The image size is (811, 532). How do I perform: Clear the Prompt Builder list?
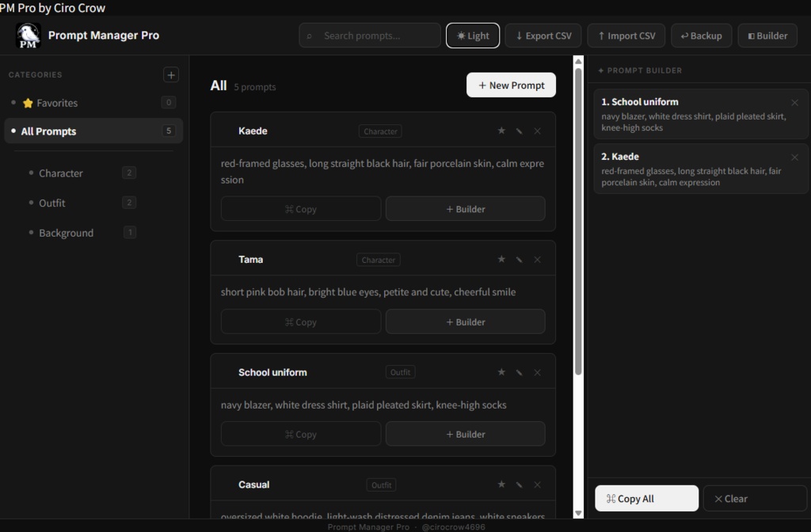click(755, 499)
